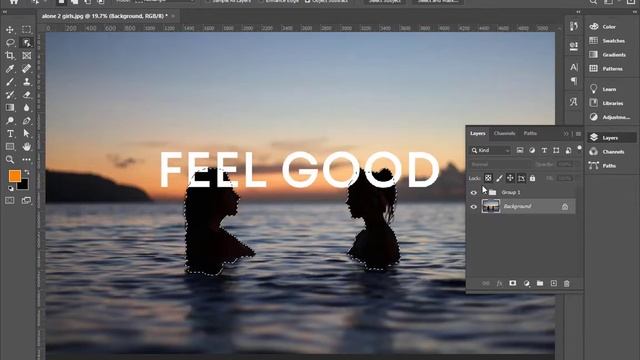Image resolution: width=640 pixels, height=360 pixels.
Task: Open the Layers panel menu
Action: (x=578, y=134)
